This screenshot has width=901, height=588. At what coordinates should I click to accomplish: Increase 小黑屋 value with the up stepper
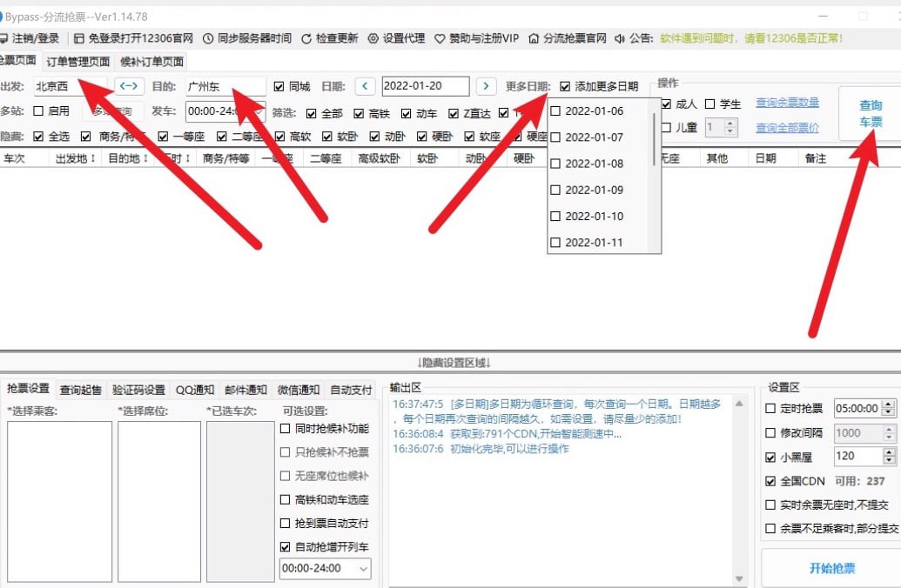889,451
